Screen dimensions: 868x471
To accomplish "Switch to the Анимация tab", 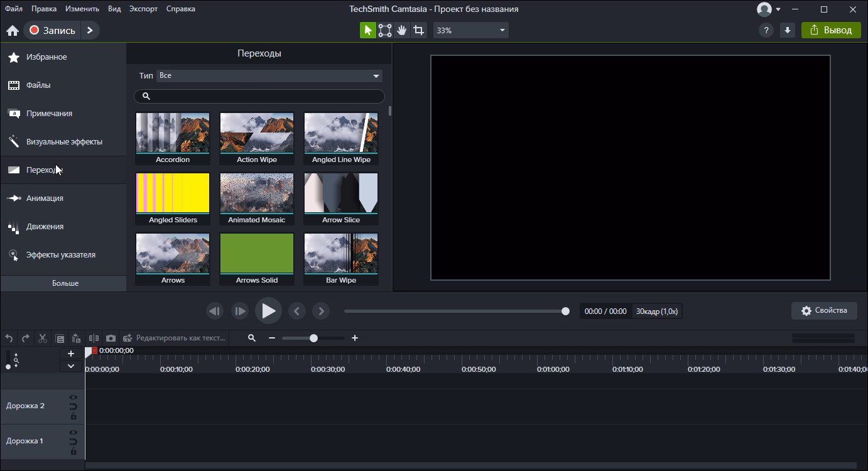I will point(45,198).
